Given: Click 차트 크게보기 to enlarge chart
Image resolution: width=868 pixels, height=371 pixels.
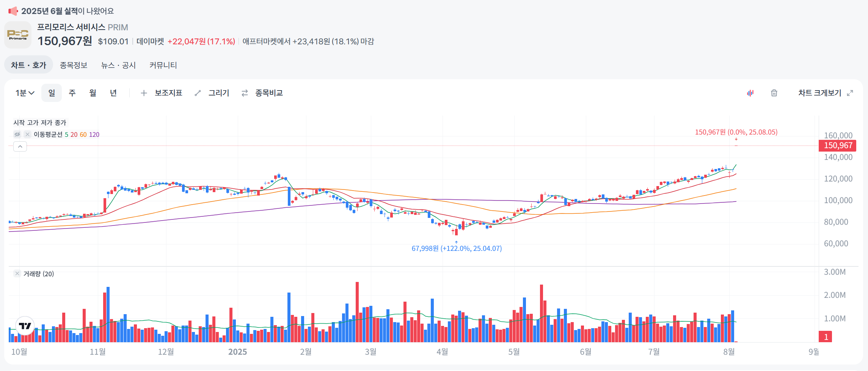Looking at the screenshot, I should click(x=819, y=93).
